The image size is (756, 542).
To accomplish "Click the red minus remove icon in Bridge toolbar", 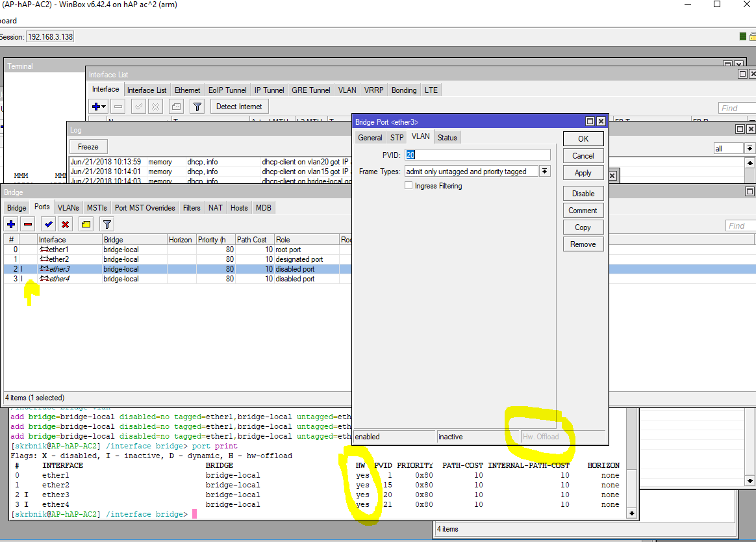I will (x=27, y=224).
